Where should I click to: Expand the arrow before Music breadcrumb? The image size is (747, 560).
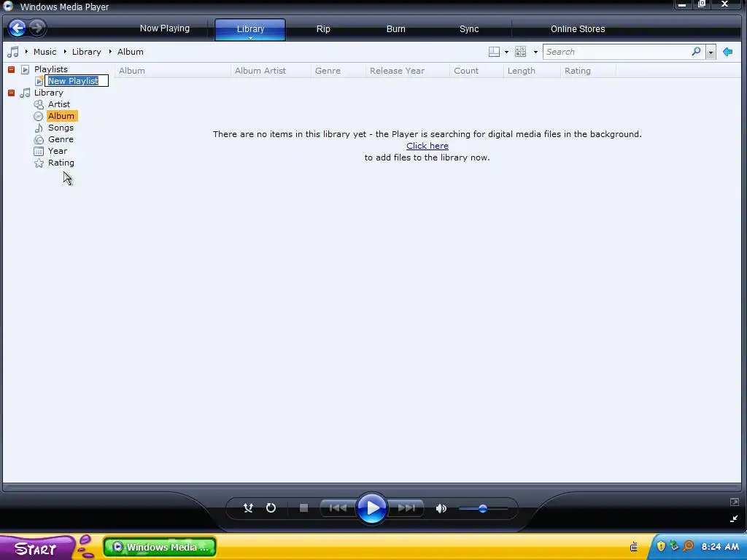26,52
